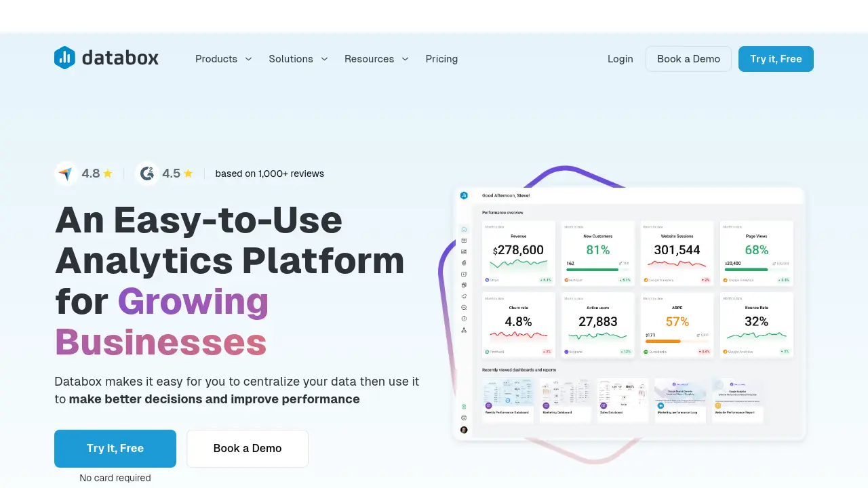Screen dimensions: 868x488
Task: Click the play icon in the preview sidebar
Action: 464,274
